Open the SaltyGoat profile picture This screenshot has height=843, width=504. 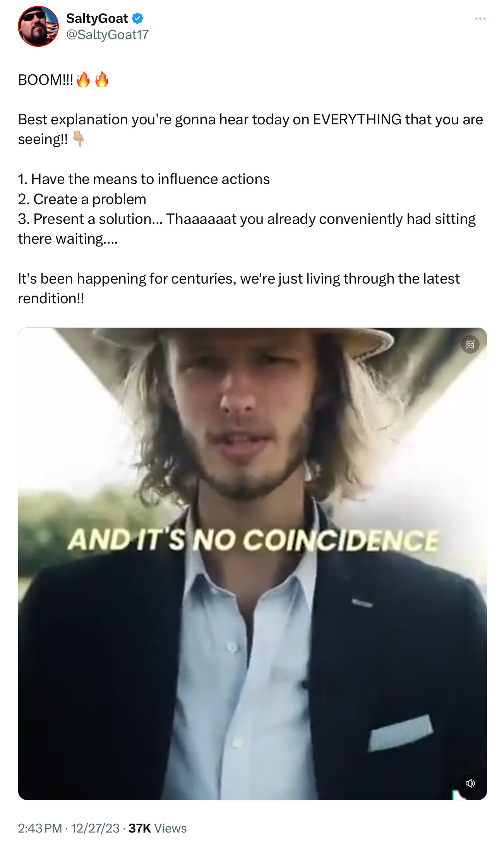tap(38, 26)
